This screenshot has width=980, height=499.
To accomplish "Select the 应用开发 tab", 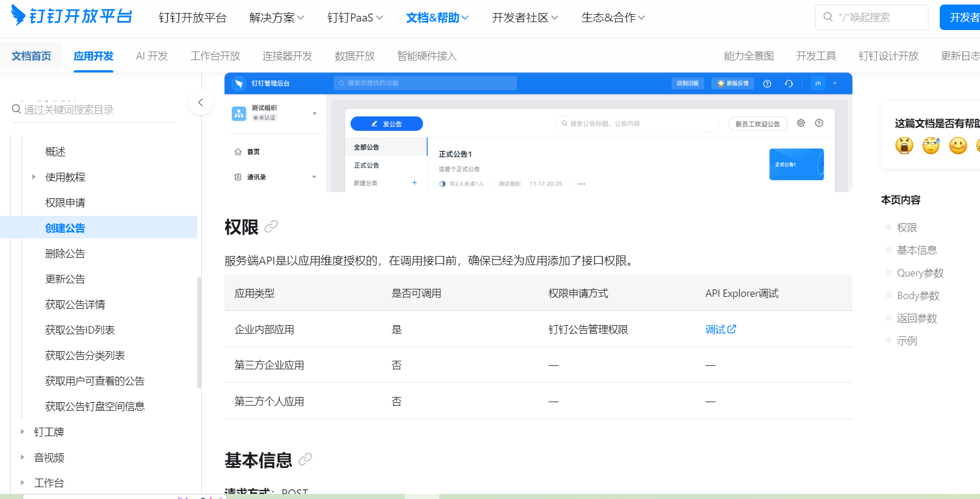I will (x=94, y=56).
